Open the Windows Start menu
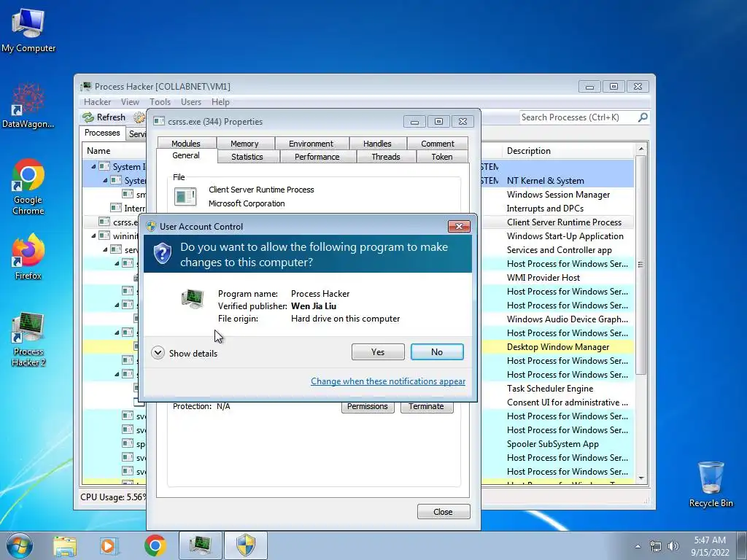 point(20,545)
